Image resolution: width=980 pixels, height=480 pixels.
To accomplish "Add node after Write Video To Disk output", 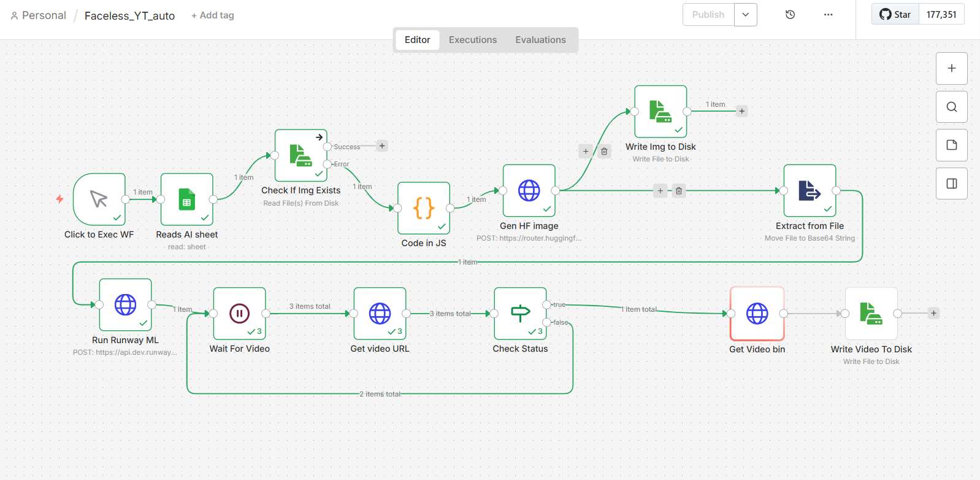I will [934, 313].
